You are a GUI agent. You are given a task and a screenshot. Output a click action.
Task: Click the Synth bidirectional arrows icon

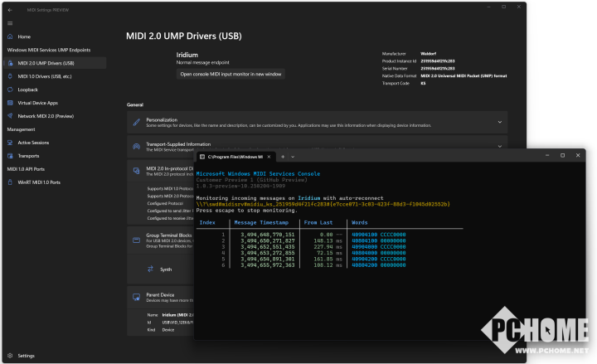tap(150, 269)
